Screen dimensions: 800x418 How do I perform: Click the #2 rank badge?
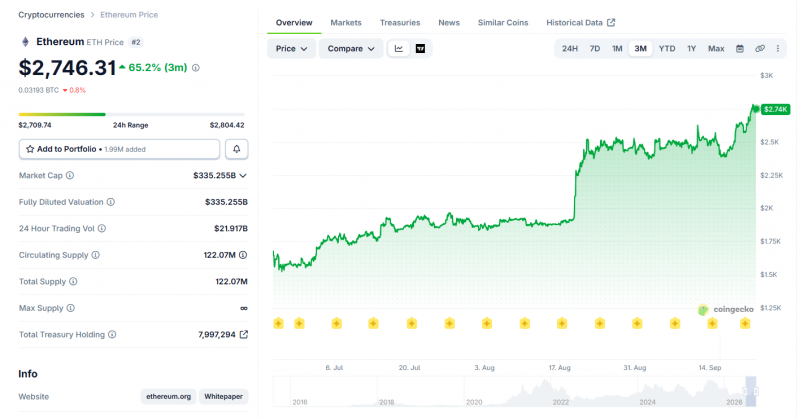pos(136,42)
